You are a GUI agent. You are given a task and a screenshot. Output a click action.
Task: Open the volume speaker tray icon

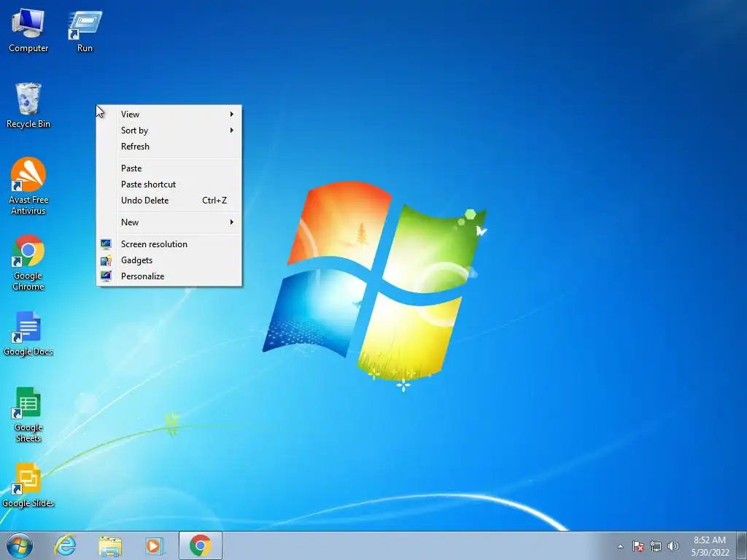(673, 546)
